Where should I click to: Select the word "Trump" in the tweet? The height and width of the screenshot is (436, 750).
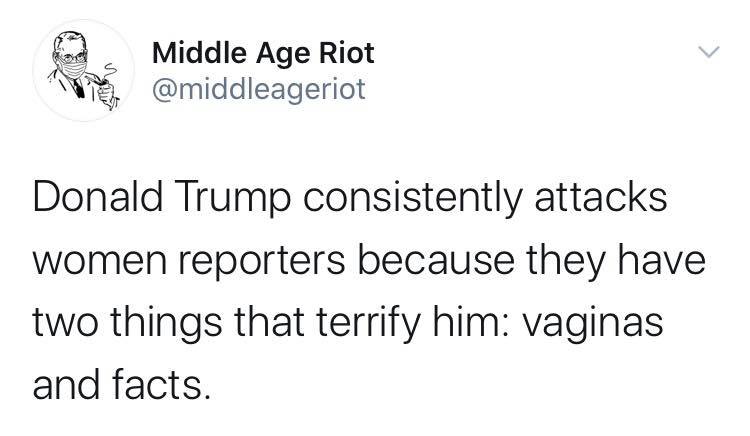(232, 199)
